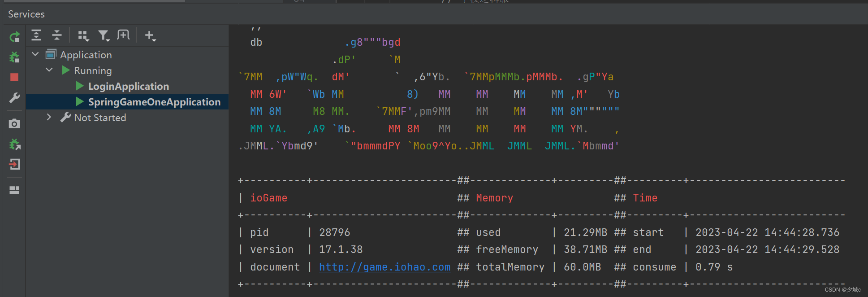Select LoginApplication in services tree
Image resolution: width=868 pixels, height=297 pixels.
point(127,86)
